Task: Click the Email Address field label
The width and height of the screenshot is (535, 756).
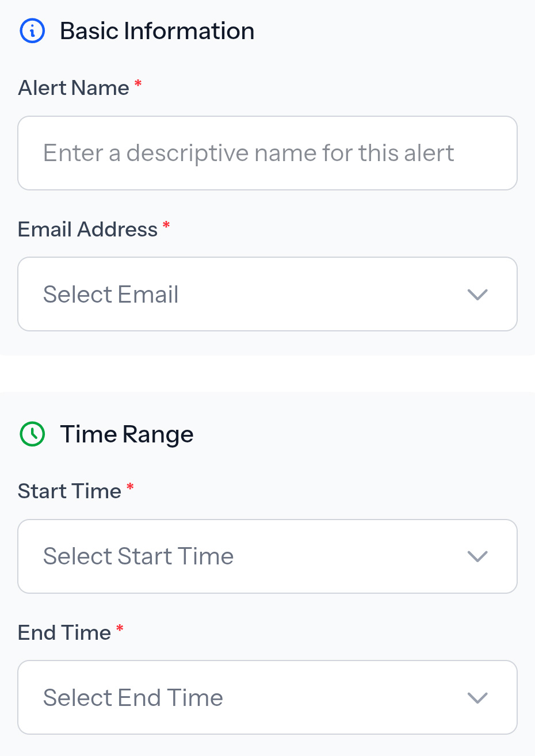Action: pyautogui.click(x=87, y=230)
